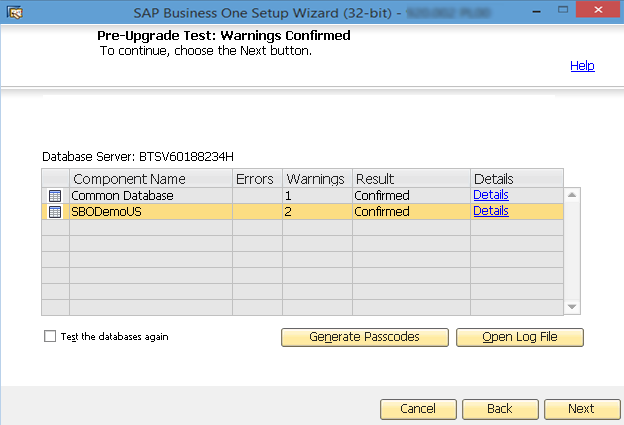Viewport: 624px width, 425px height.
Task: Close the Setup Wizard window
Action: [x=598, y=10]
